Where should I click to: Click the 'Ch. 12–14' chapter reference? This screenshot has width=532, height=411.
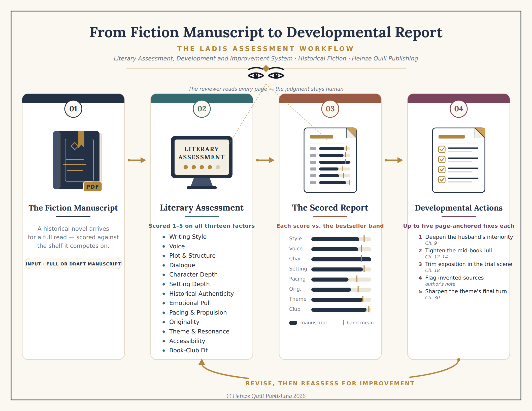(437, 257)
